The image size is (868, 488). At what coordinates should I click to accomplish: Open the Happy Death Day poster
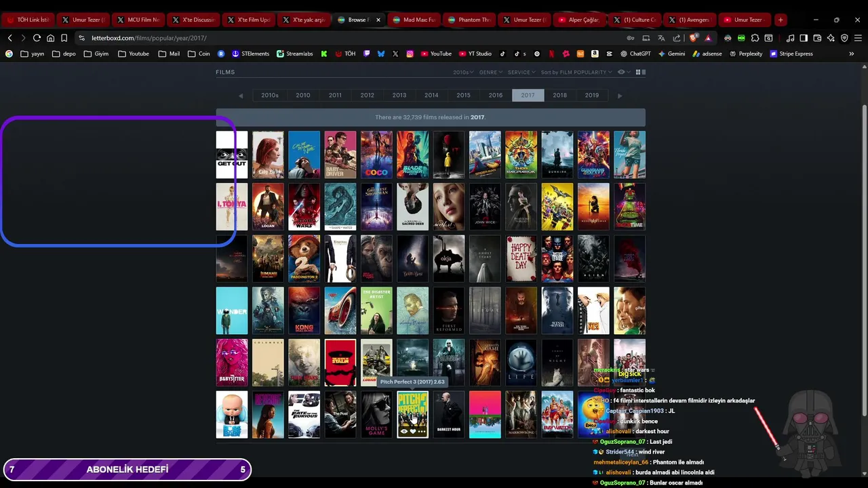point(521,258)
